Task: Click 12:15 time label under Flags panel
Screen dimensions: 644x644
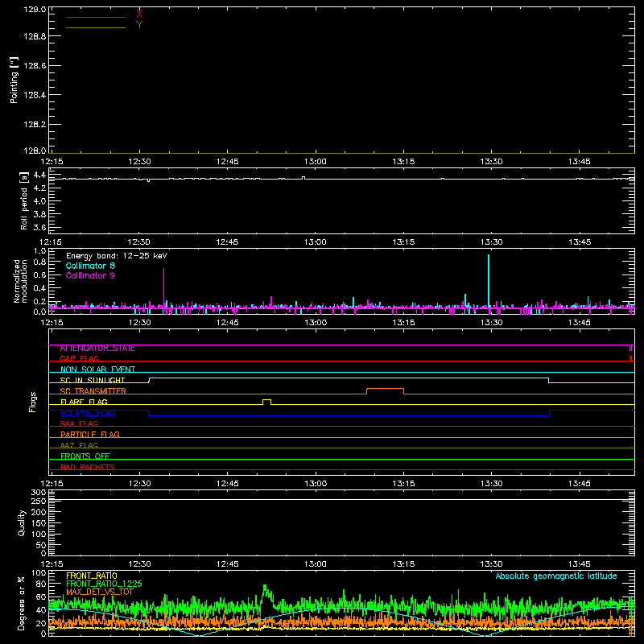Action: 52,484
